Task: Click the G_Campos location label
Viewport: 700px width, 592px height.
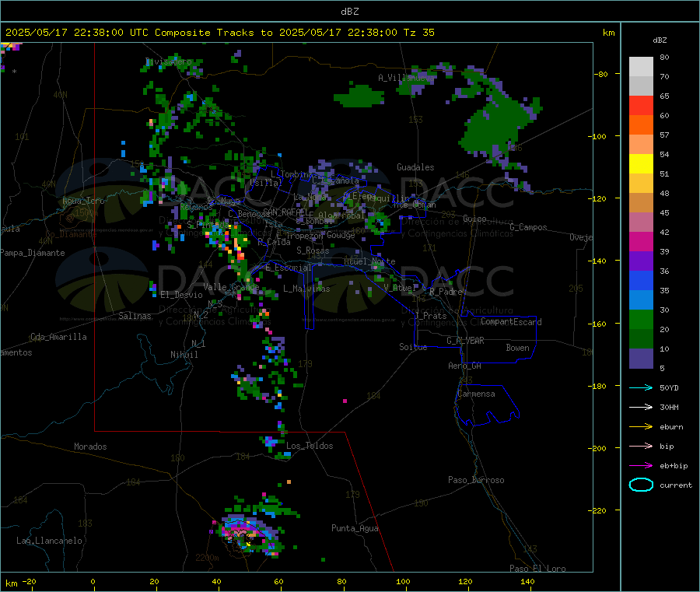Action: pyautogui.click(x=528, y=227)
